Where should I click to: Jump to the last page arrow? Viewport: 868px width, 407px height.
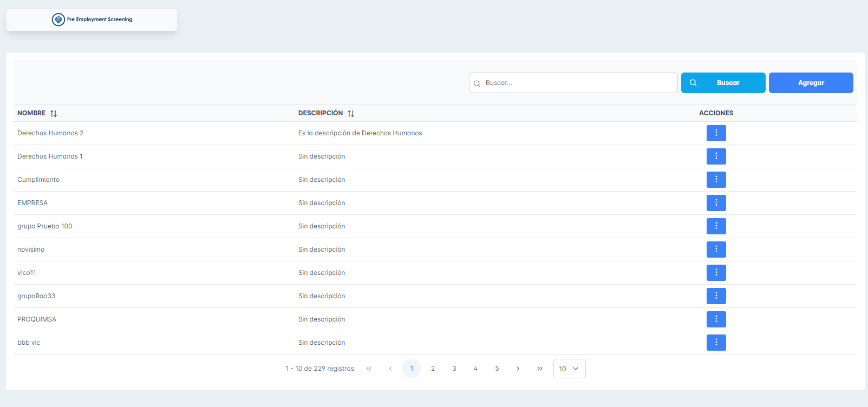pyautogui.click(x=539, y=369)
